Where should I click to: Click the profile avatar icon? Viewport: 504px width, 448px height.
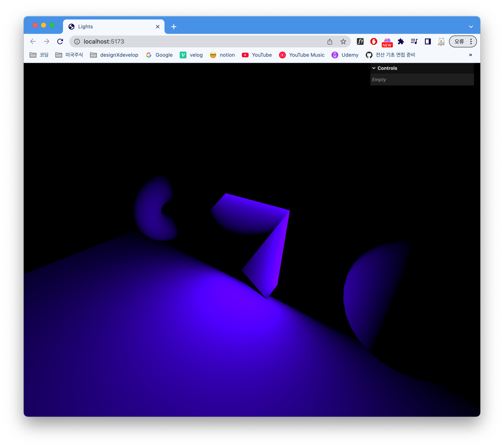point(441,41)
